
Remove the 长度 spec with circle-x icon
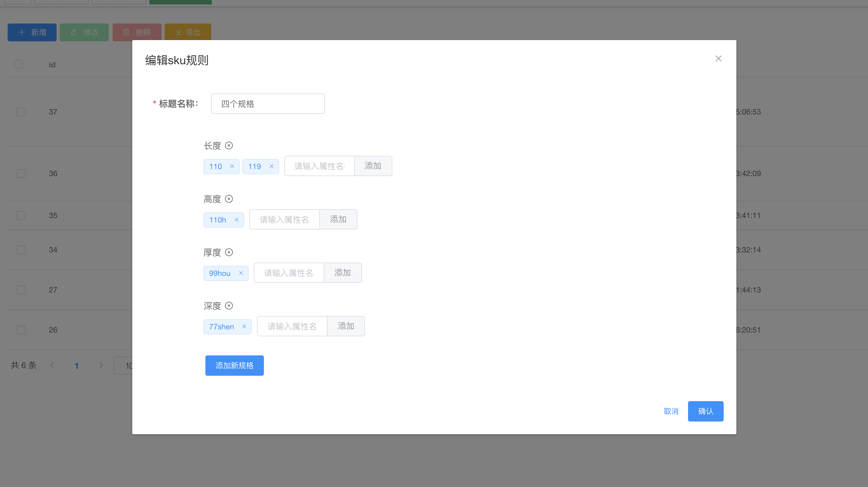tap(229, 146)
